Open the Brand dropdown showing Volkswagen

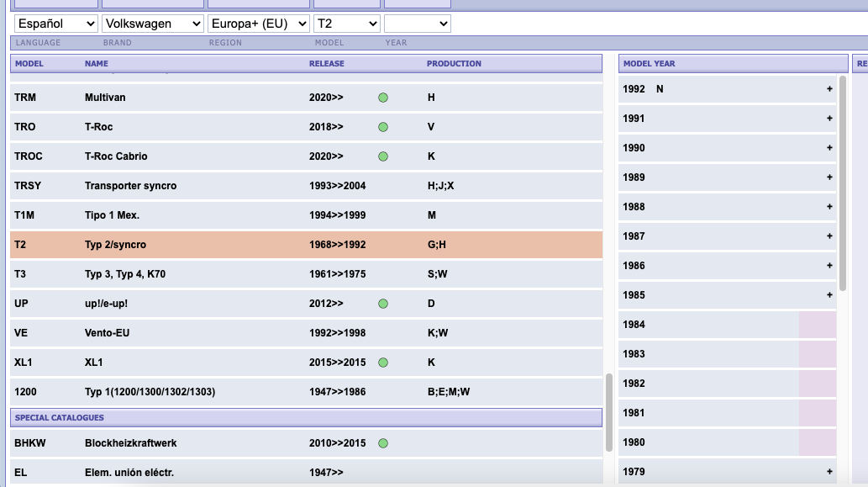(152, 24)
